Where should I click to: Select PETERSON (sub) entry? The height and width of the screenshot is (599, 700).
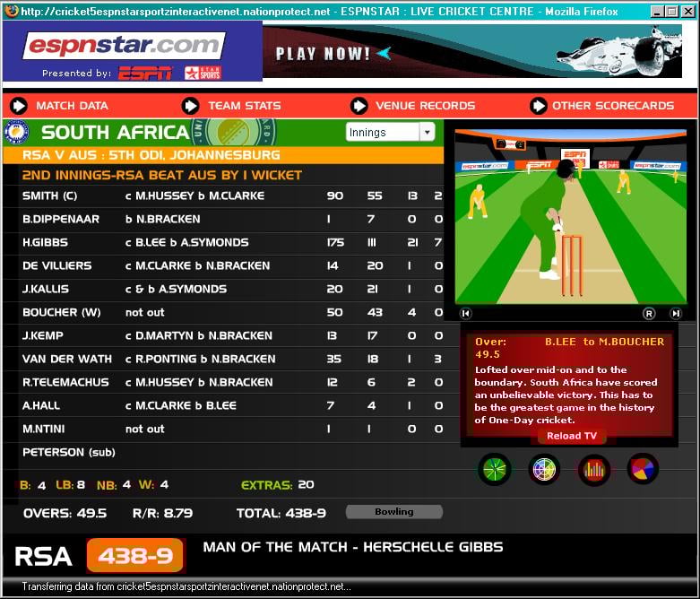[x=69, y=453]
